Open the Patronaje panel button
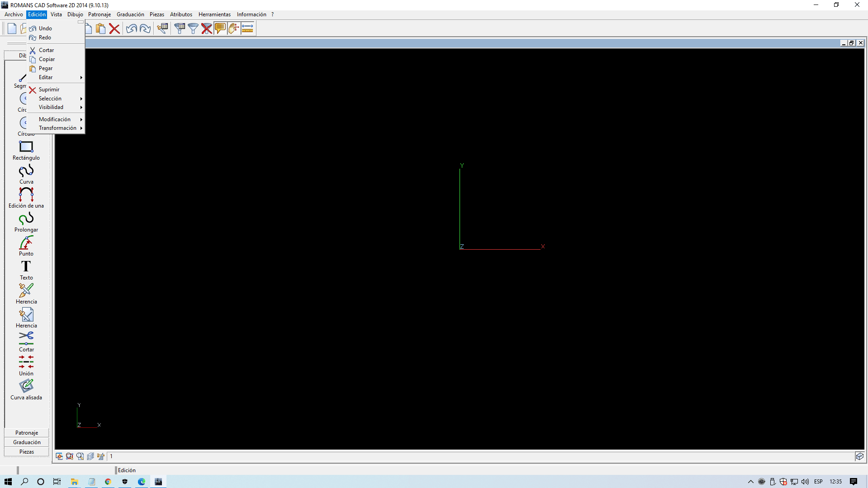868x488 pixels. [x=27, y=433]
